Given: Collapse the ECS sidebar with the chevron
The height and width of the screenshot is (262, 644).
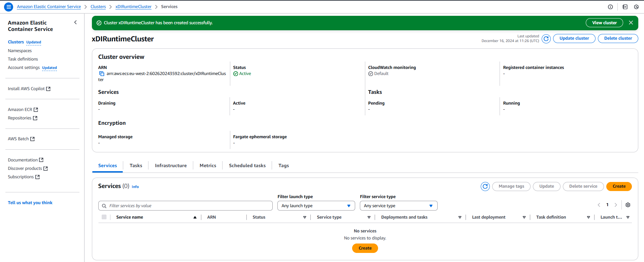Looking at the screenshot, I should tap(75, 23).
